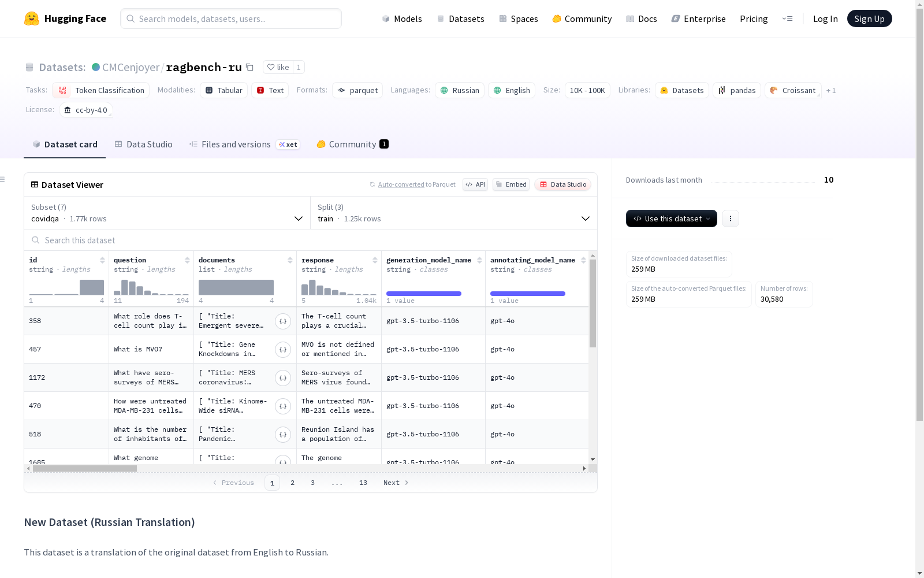Open the Split train dropdown
924x578 pixels.
[x=453, y=213]
